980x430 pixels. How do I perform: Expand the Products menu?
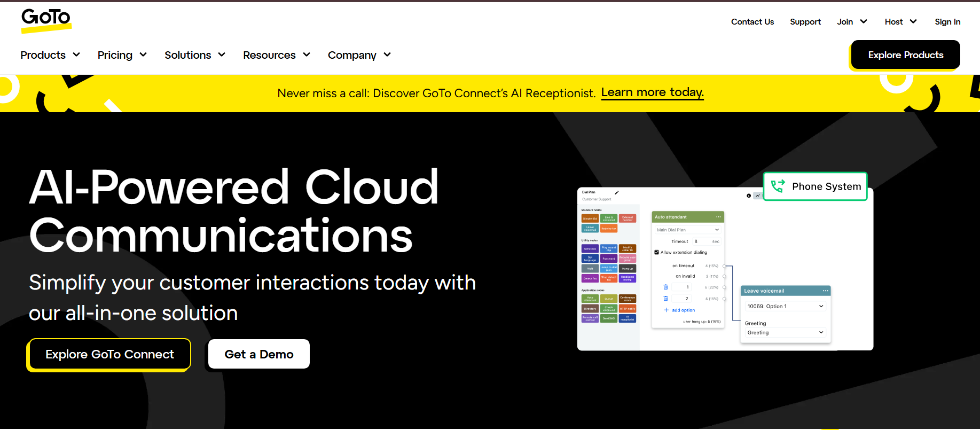point(50,55)
